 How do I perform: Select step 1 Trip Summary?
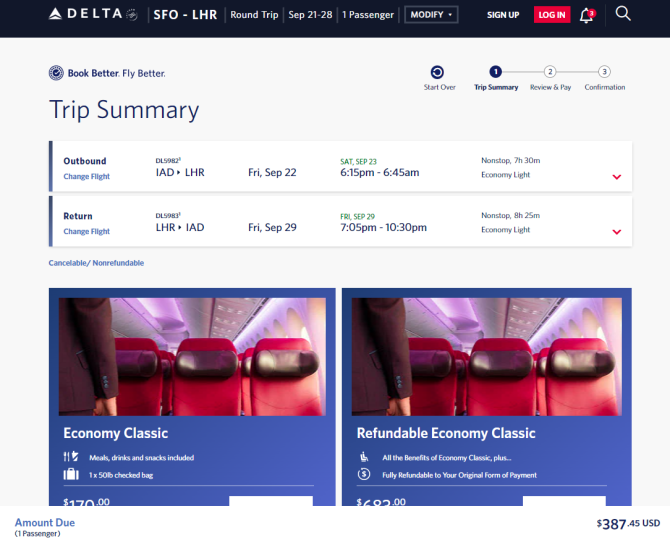click(x=496, y=77)
